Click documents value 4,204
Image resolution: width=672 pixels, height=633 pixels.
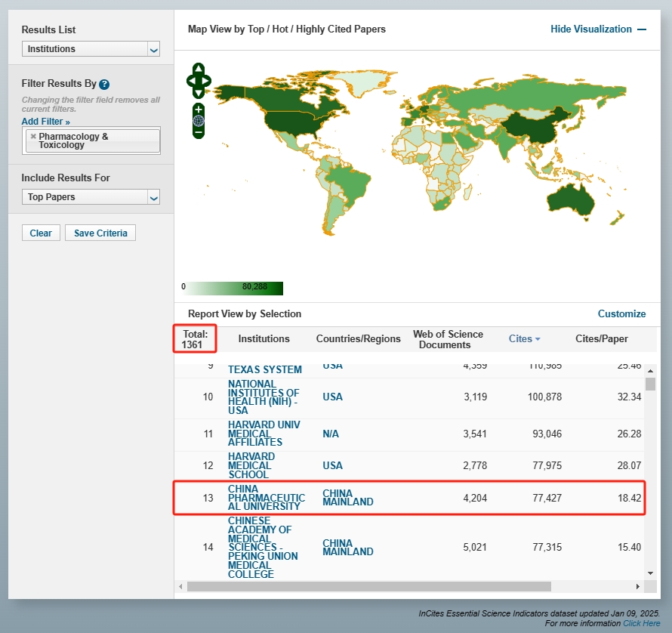click(475, 498)
